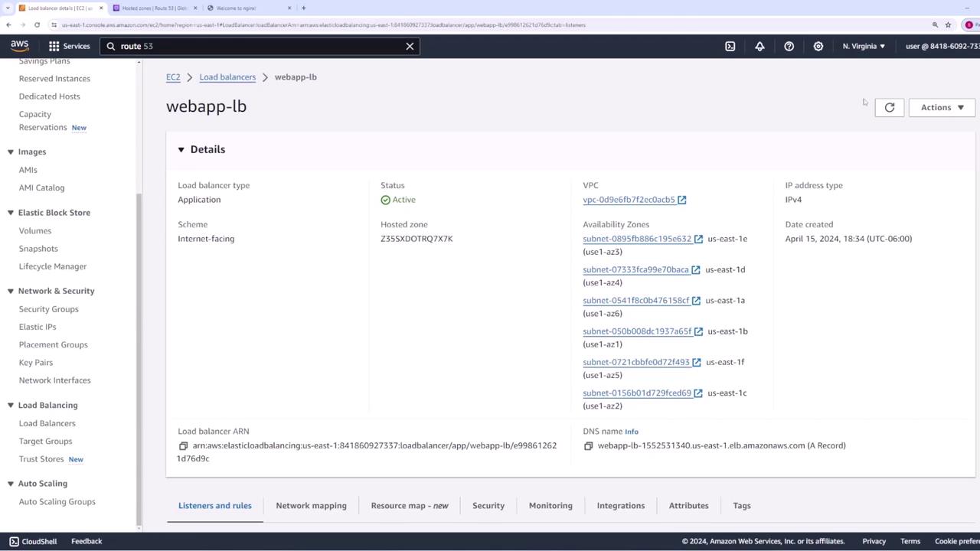Open Terms link in footer

(910, 541)
